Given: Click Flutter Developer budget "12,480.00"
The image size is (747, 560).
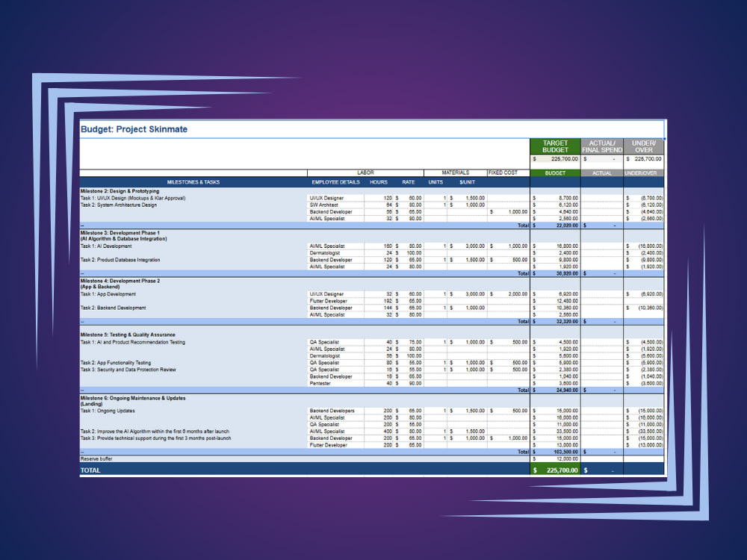Looking at the screenshot, I should [x=567, y=301].
